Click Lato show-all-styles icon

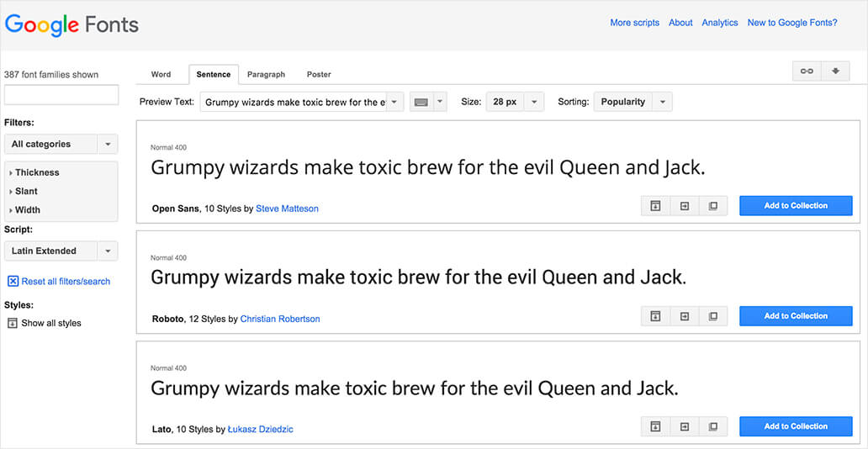655,427
